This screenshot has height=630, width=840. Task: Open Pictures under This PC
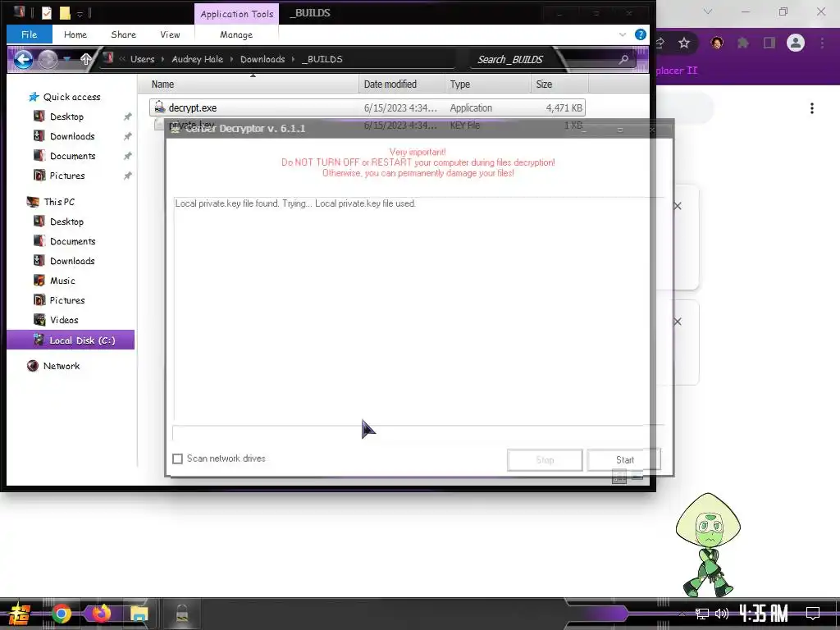[x=67, y=300]
